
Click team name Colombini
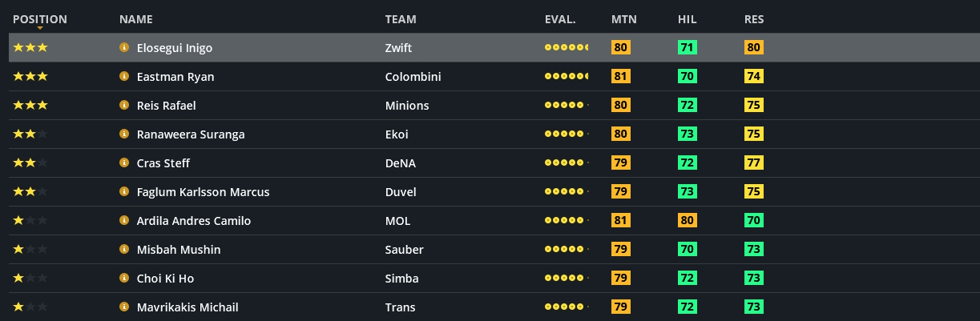click(x=413, y=77)
